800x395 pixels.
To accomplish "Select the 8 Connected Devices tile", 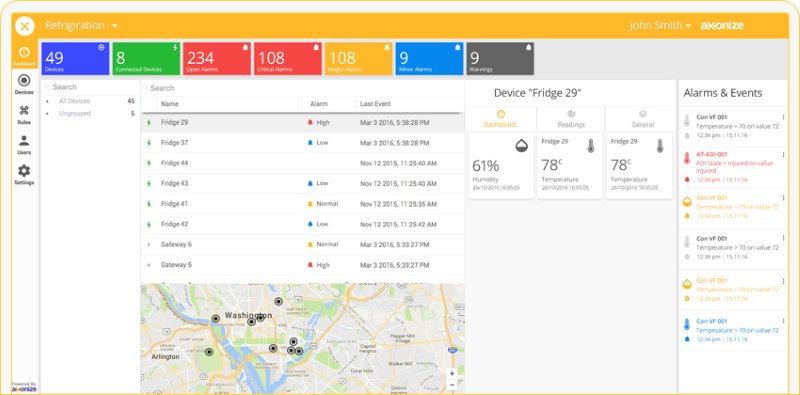I will coord(146,59).
